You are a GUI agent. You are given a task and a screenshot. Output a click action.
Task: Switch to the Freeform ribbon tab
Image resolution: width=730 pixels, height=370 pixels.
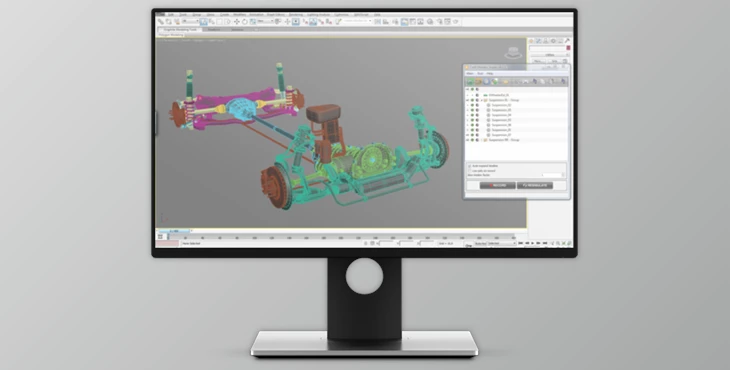214,30
